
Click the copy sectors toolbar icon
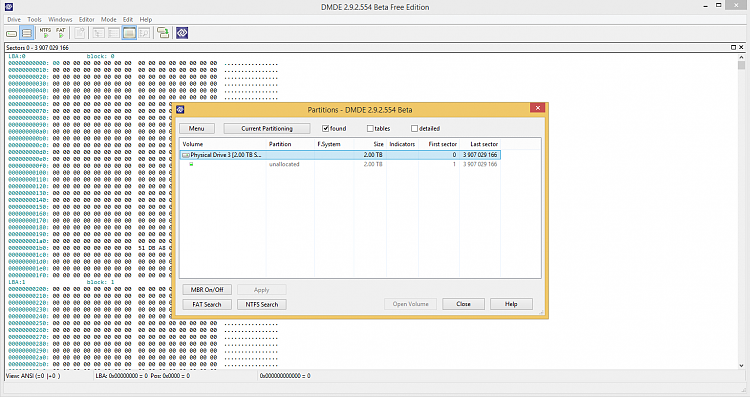[x=163, y=33]
